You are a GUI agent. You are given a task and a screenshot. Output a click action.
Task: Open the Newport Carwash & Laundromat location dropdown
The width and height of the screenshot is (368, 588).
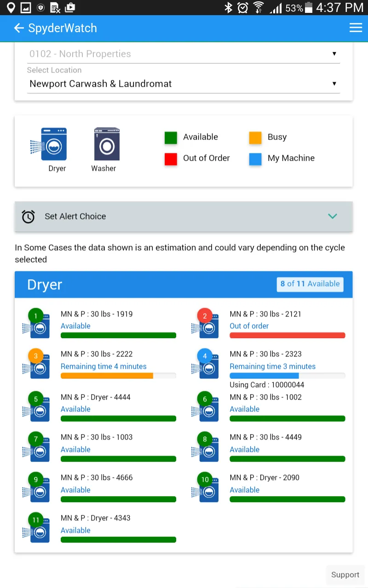pos(184,84)
